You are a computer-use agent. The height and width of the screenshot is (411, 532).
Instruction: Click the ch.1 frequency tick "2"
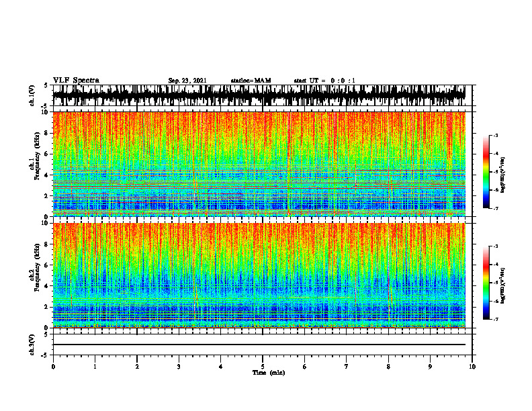coord(48,196)
